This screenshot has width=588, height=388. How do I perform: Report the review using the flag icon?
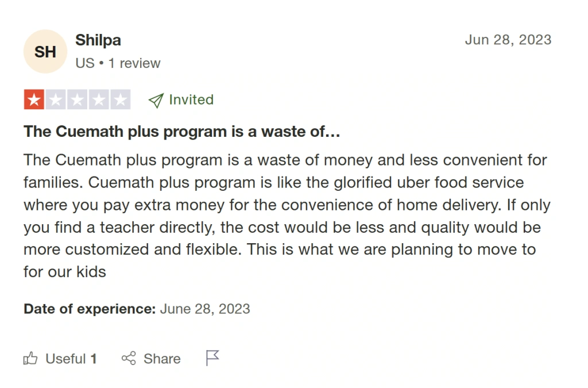(212, 358)
